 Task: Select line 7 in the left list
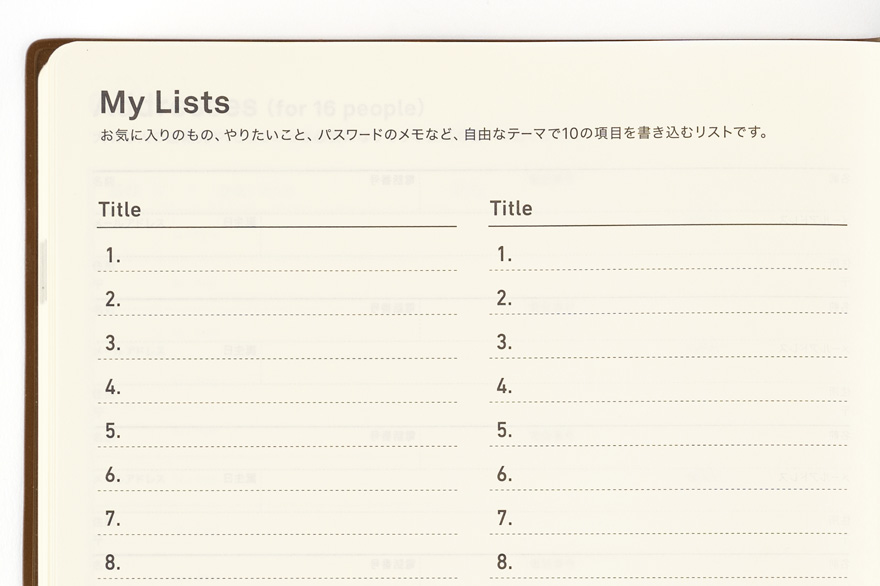(277, 520)
